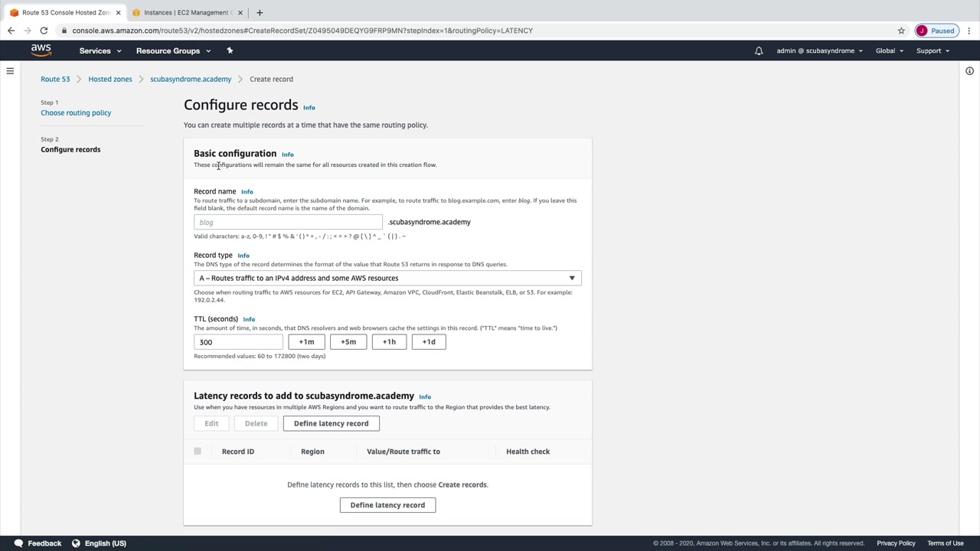Select the Configure records step

[x=70, y=149]
